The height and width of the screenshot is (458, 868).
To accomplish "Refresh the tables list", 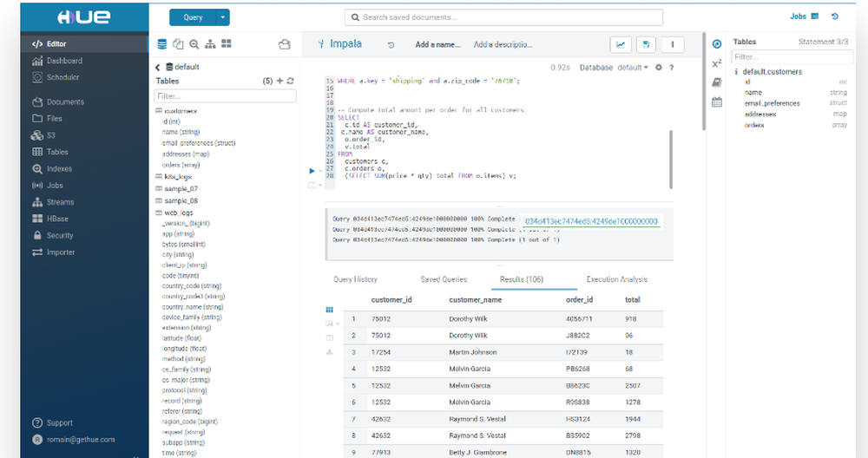I will [x=290, y=81].
